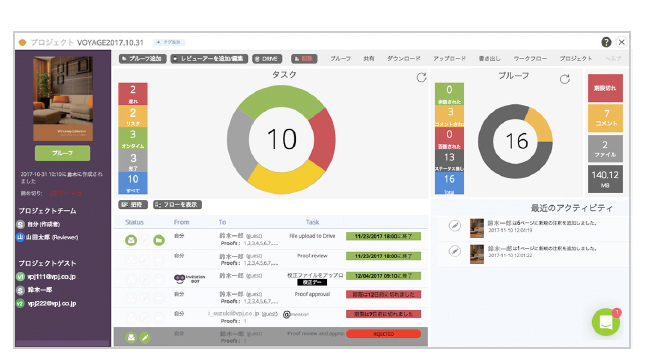Open the プルーフ menu

pos(340,58)
